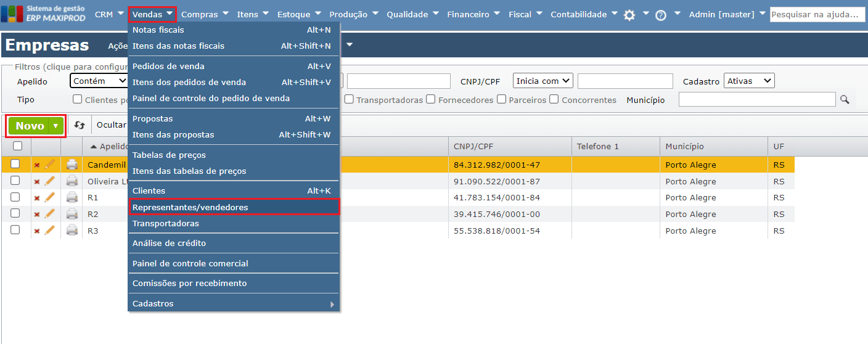Open the Cadastro 'Ativas' dropdown
This screenshot has width=868, height=344.
click(750, 81)
